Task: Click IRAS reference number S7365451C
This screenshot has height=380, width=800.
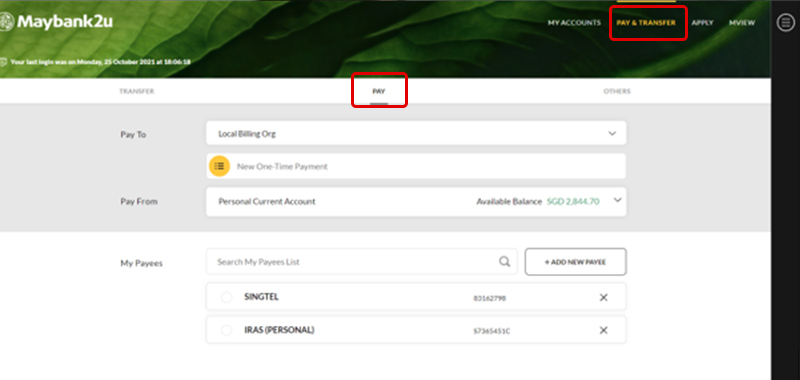Action: tap(491, 332)
